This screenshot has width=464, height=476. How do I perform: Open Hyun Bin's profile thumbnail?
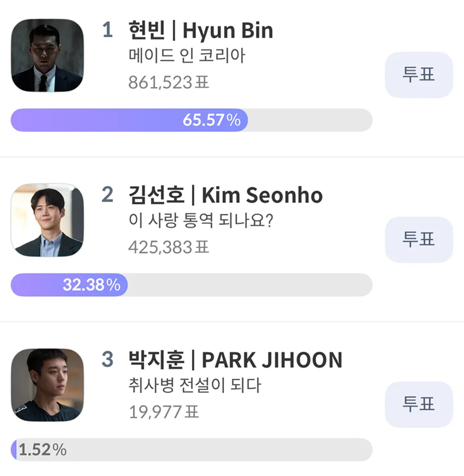tap(47, 55)
